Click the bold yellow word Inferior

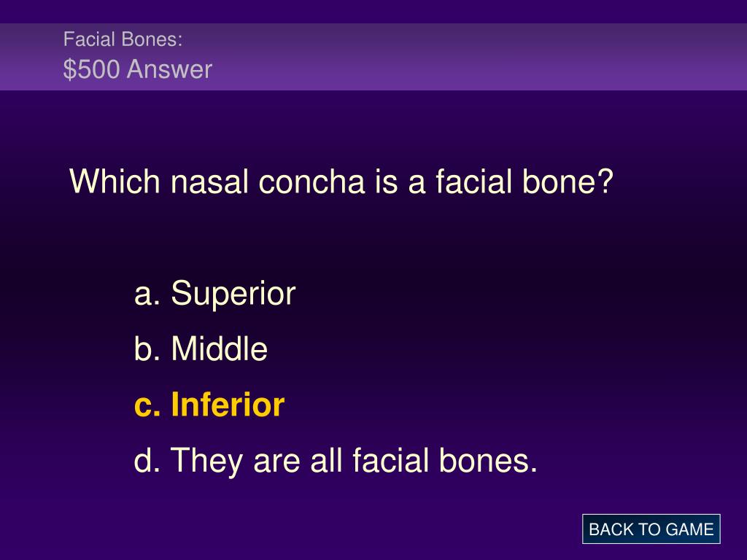pos(228,405)
